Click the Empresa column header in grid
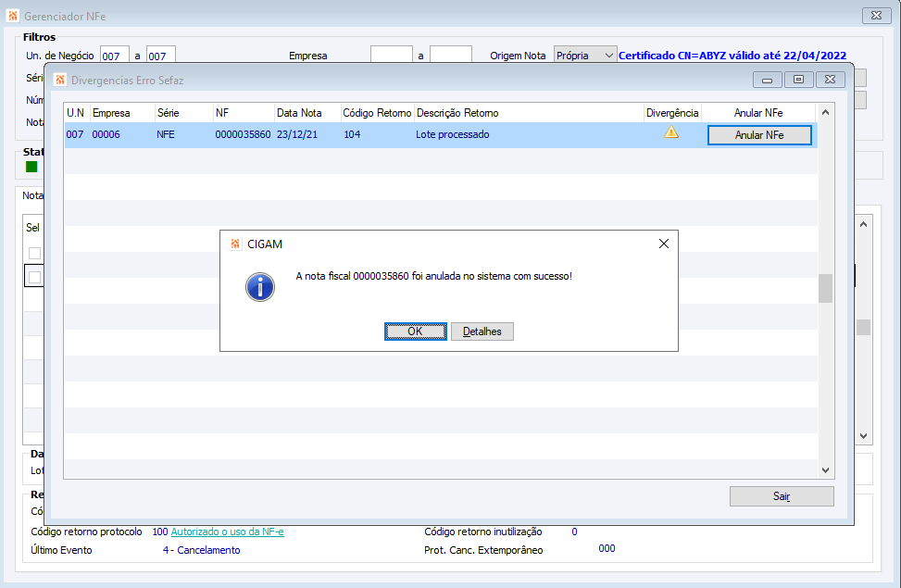Viewport: 901px width, 588px height. pos(122,113)
